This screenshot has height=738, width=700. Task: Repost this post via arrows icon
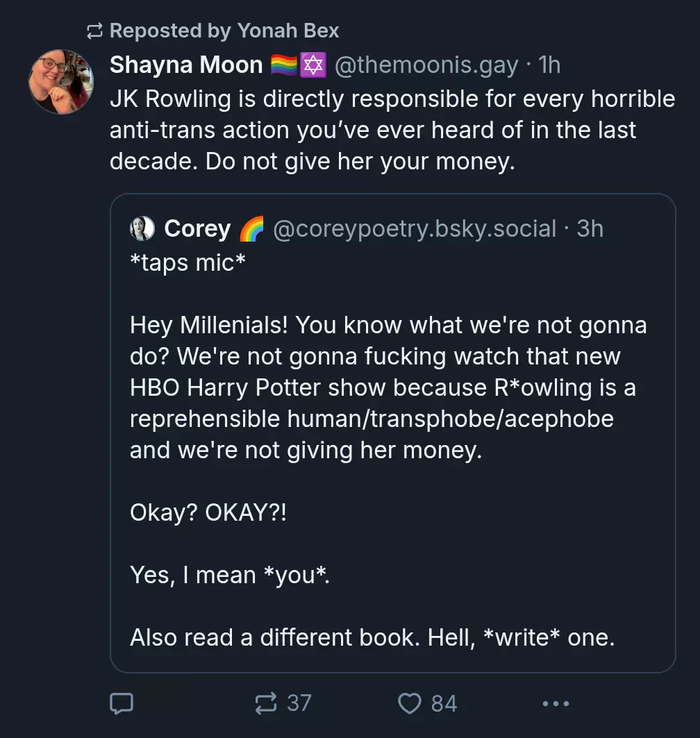point(266,703)
